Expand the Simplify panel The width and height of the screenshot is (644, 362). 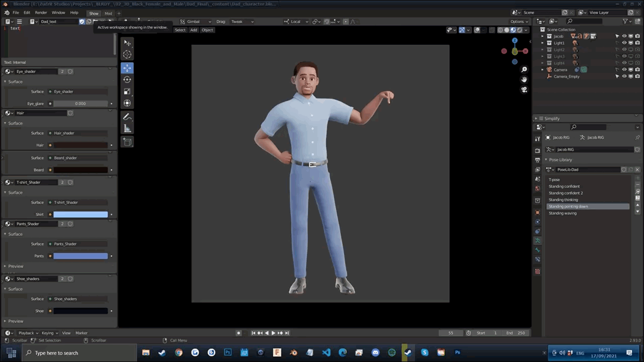(x=536, y=119)
